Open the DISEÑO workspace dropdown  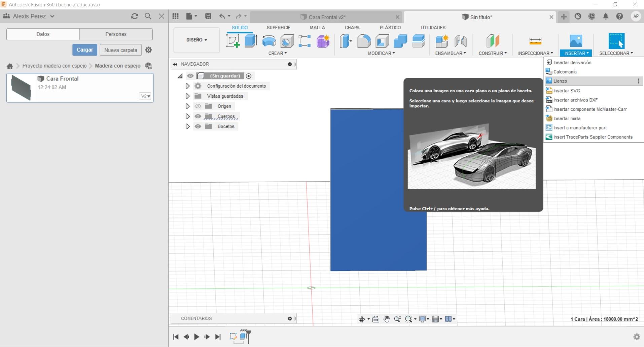click(196, 40)
